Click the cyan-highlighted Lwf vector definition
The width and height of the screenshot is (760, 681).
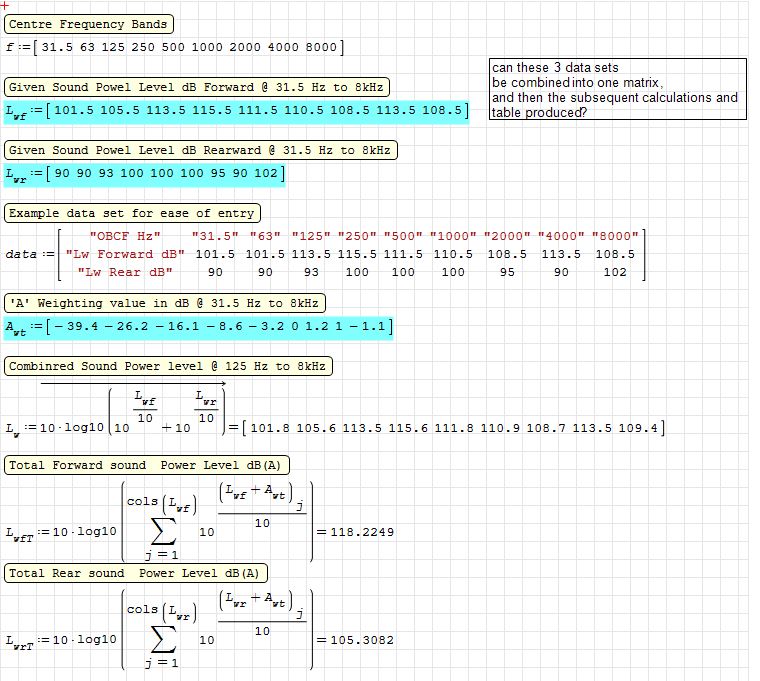(x=235, y=112)
